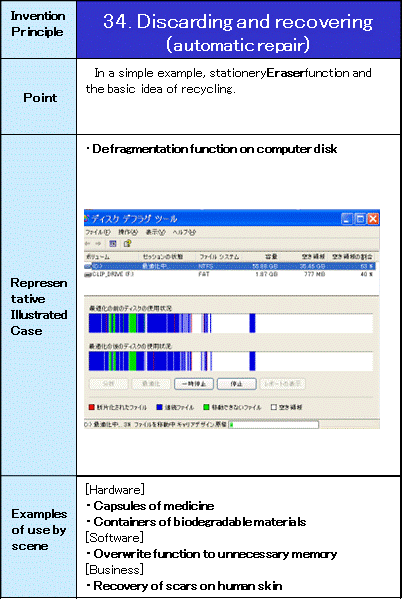Viewport: 403px width, 601px height.
Task: Click the [Business] label
Action: [114, 570]
